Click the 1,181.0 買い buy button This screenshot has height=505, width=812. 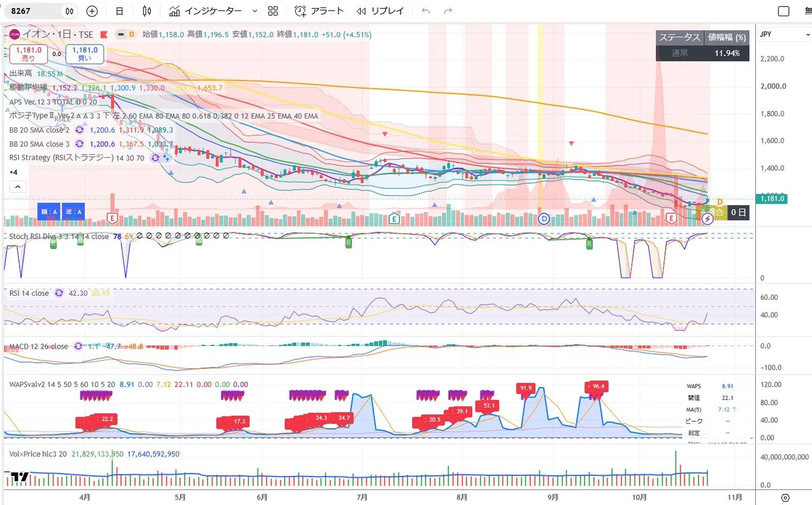point(85,54)
